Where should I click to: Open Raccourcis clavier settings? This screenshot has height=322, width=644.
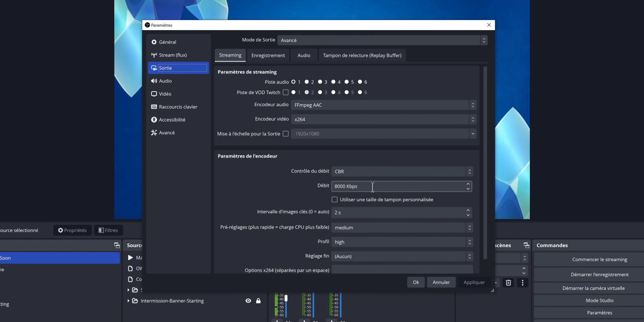click(178, 107)
